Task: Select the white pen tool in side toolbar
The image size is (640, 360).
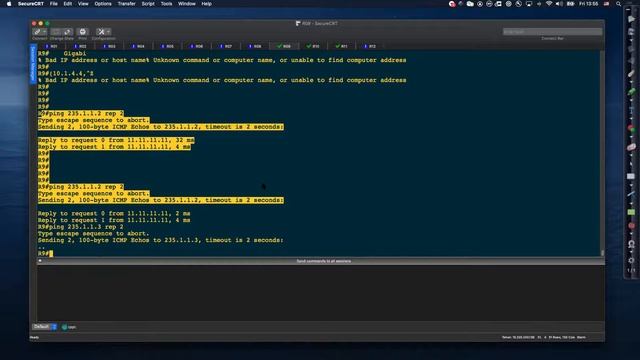Action: click(x=631, y=74)
